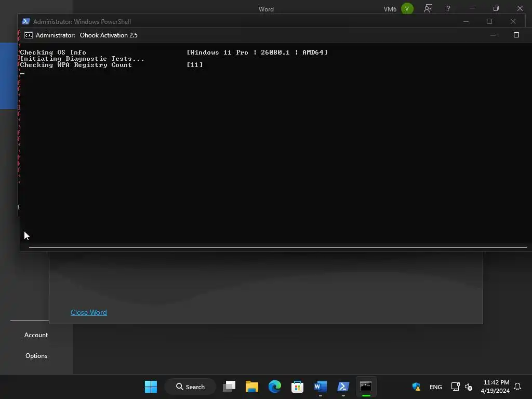Click the Close Word link
Image resolution: width=532 pixels, height=399 pixels.
click(x=88, y=312)
